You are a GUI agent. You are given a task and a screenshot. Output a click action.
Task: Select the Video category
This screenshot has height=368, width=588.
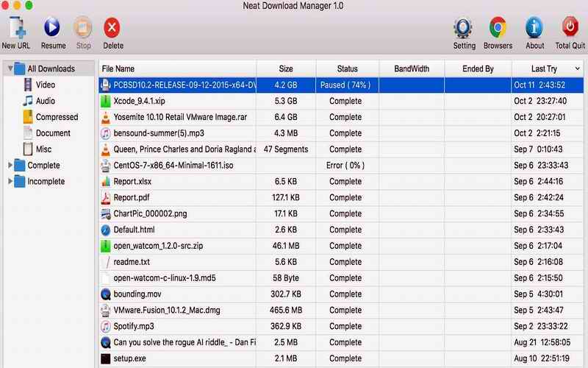click(x=45, y=85)
